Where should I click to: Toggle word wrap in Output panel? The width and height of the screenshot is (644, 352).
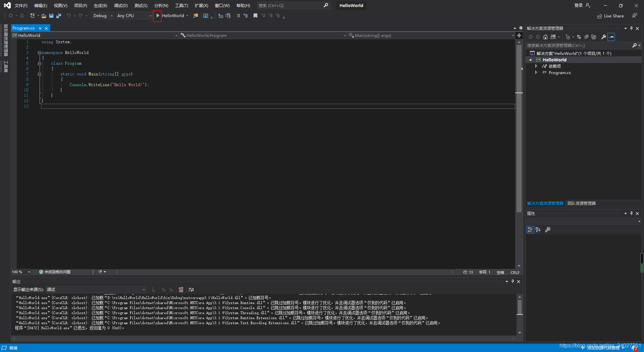(191, 290)
